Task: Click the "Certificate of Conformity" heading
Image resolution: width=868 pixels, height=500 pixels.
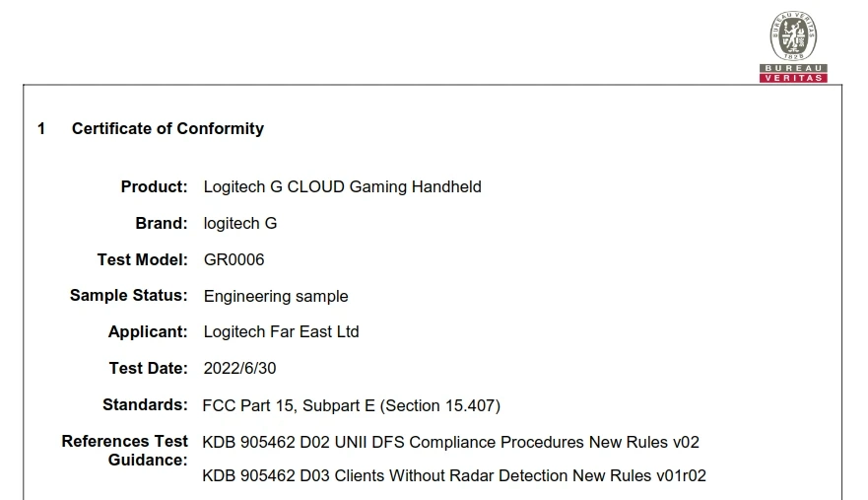Action: (x=167, y=128)
